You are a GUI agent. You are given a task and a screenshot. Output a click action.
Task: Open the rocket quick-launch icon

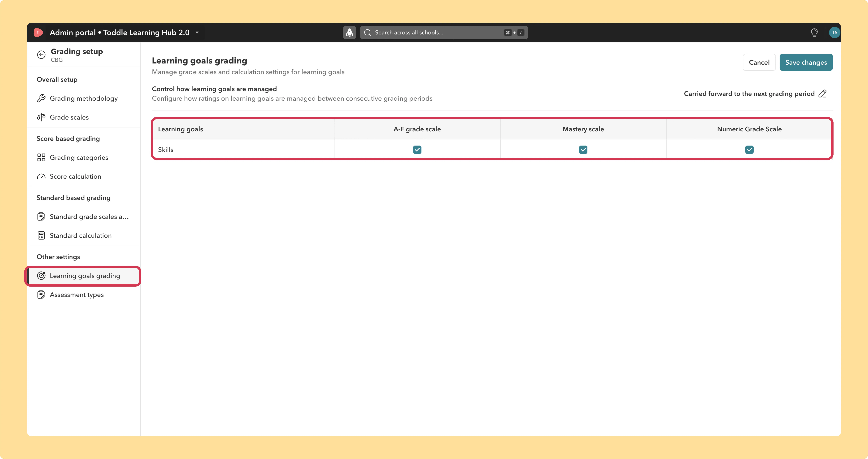coord(349,32)
